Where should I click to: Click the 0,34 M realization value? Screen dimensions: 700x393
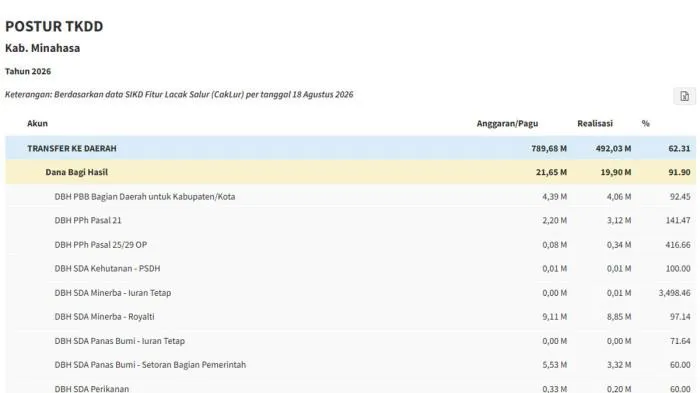[619, 244]
